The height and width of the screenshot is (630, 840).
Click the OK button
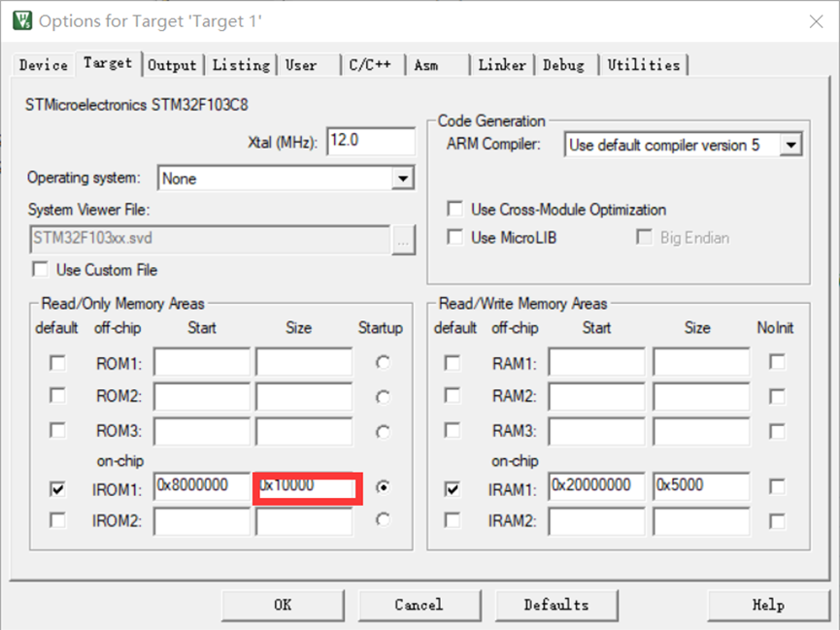point(283,605)
